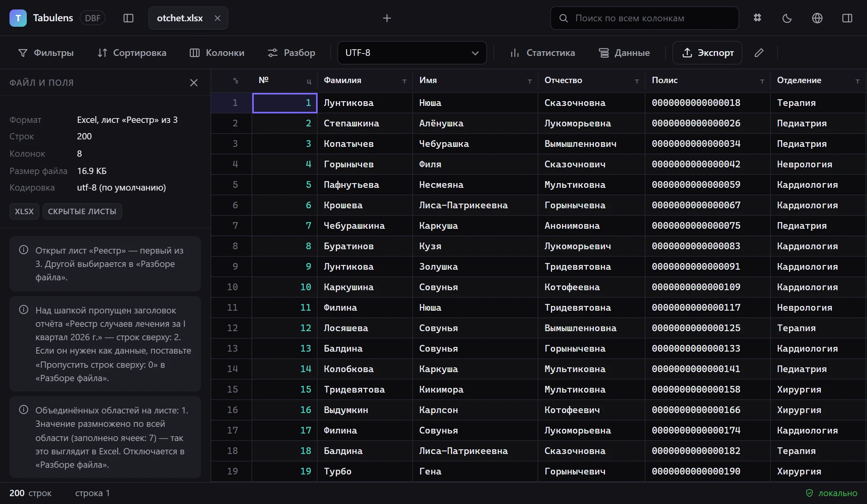Open extensions puzzle icon in header
The width and height of the screenshot is (867, 504).
[757, 18]
